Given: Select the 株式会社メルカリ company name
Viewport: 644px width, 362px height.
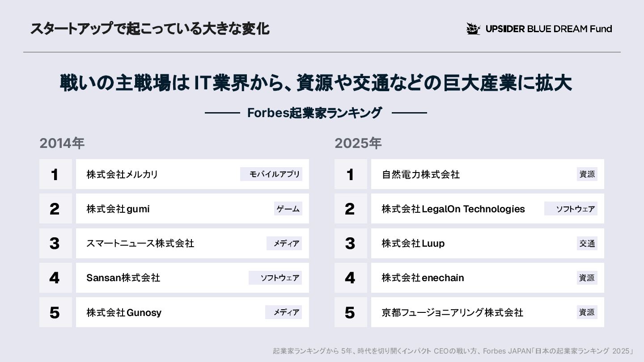Looking at the screenshot, I should [x=122, y=174].
